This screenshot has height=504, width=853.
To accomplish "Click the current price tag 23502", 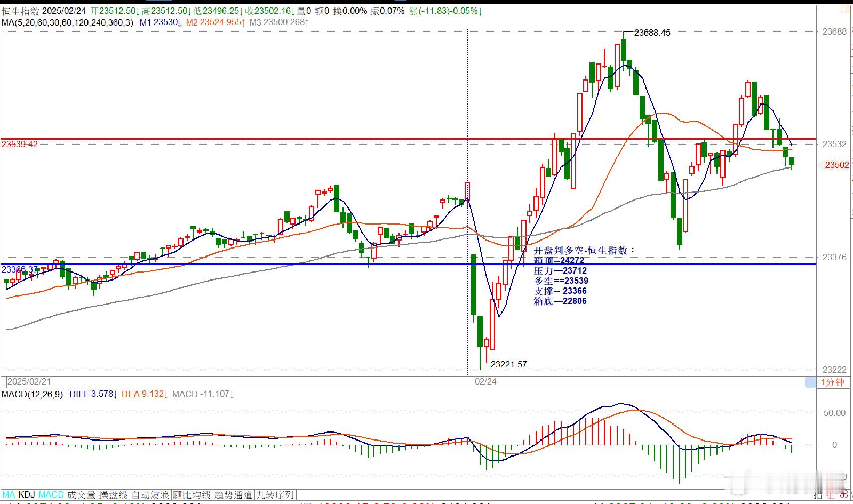I will (836, 165).
